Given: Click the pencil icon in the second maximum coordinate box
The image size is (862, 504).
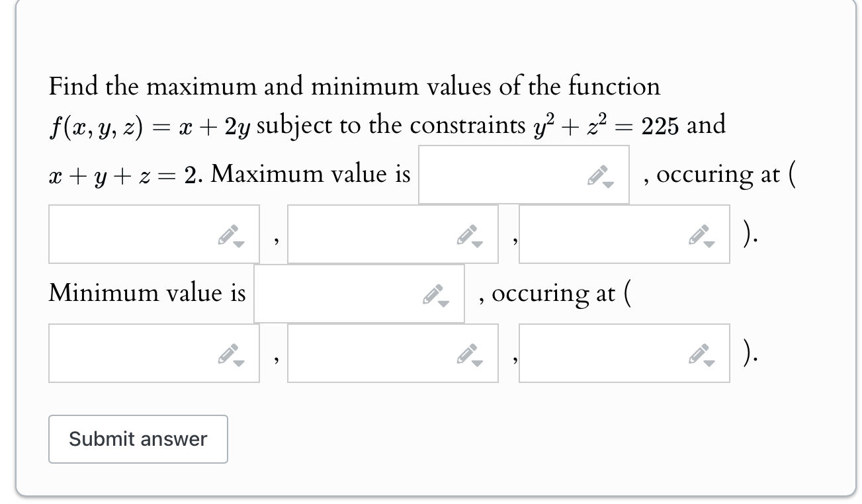Looking at the screenshot, I should click(466, 233).
